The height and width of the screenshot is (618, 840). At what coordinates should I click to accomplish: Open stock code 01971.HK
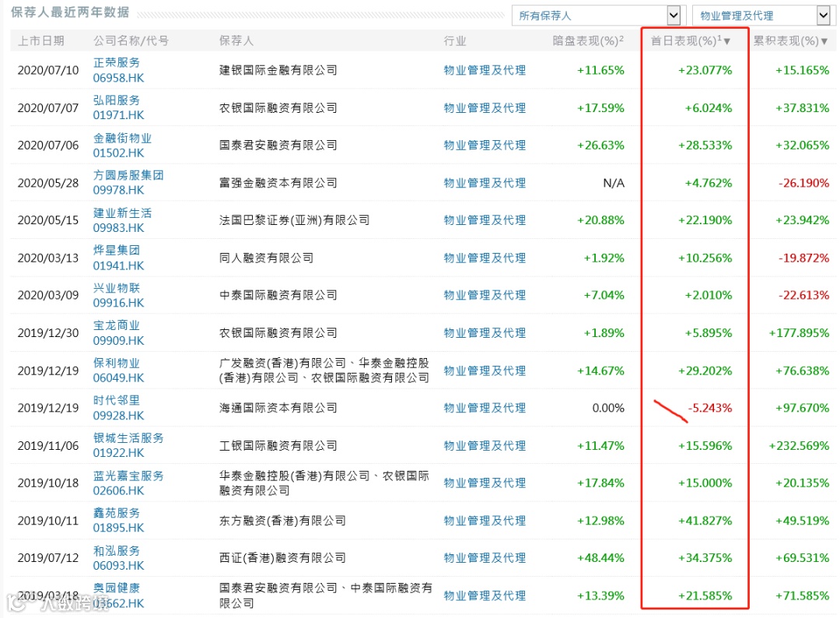click(118, 115)
